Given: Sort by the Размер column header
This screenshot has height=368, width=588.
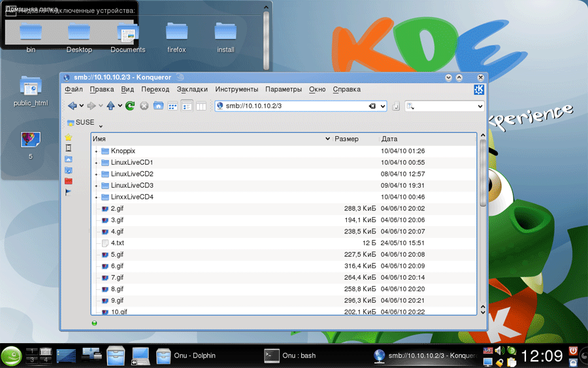Looking at the screenshot, I should [x=355, y=139].
